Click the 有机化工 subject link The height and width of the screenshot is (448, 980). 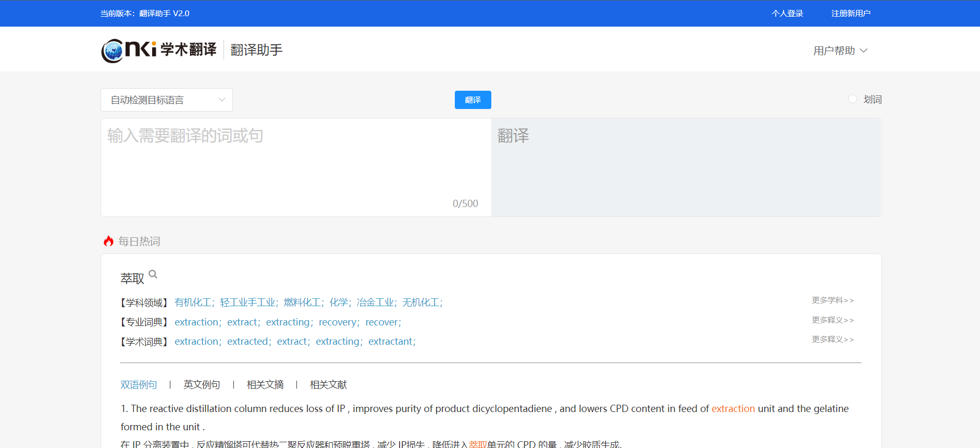pos(193,302)
